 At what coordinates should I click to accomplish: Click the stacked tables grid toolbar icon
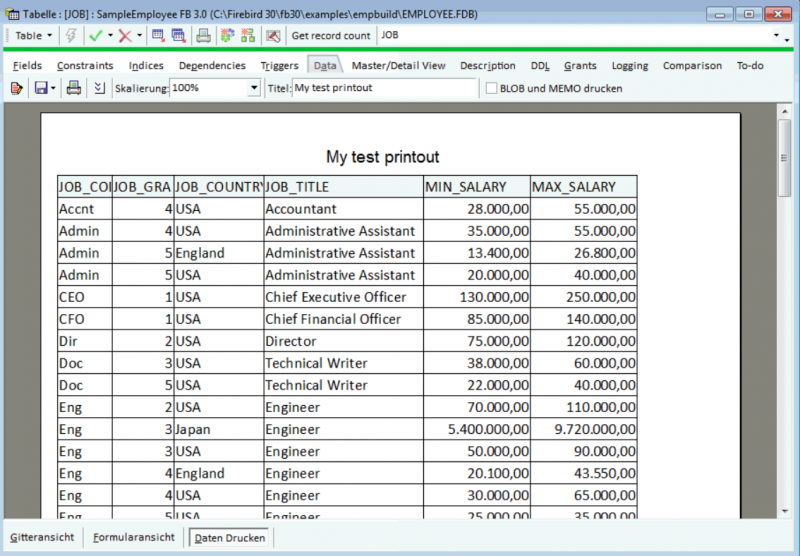[179, 36]
